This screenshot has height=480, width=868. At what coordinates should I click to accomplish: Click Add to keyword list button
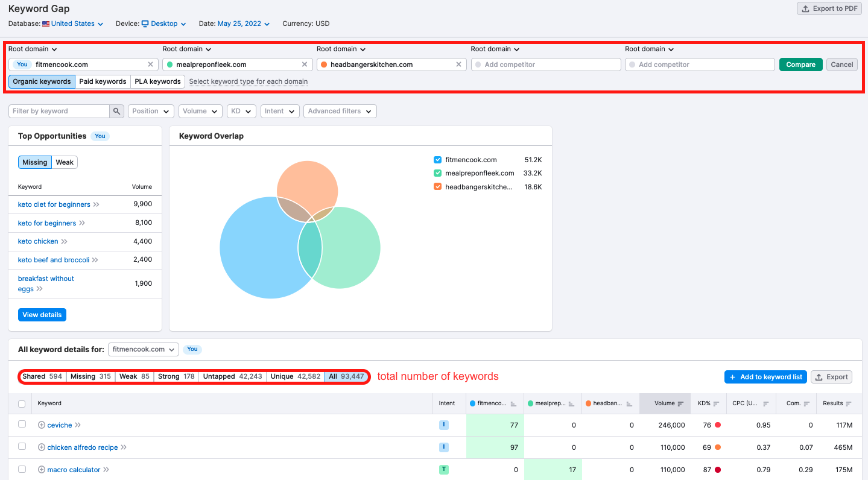pyautogui.click(x=765, y=377)
